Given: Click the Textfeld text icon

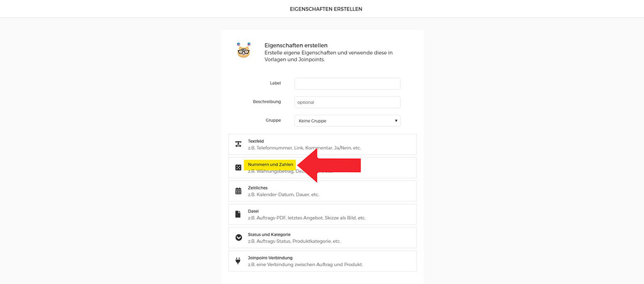Looking at the screenshot, I should pos(238,144).
